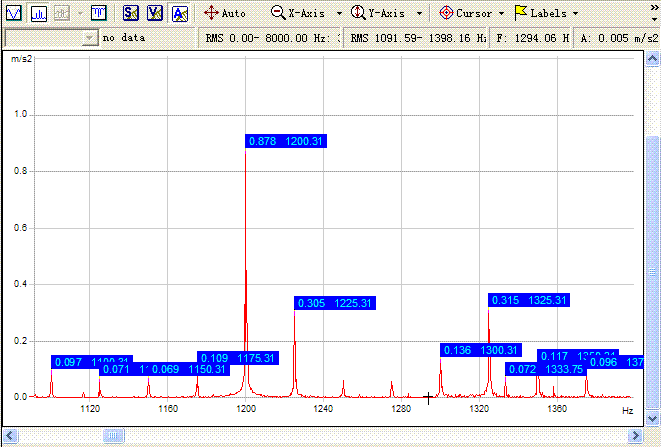
Task: Click the m/s2 Y-axis unit label
Action: click(x=21, y=59)
